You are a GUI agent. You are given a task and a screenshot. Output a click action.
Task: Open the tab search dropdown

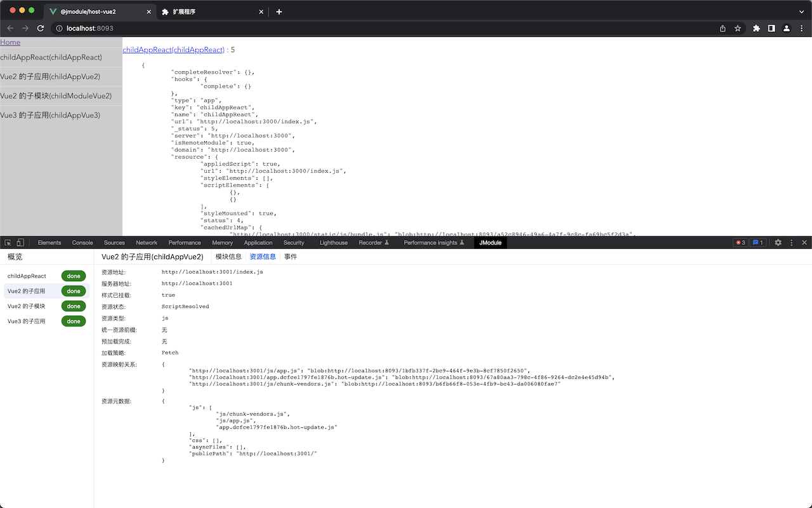(801, 11)
